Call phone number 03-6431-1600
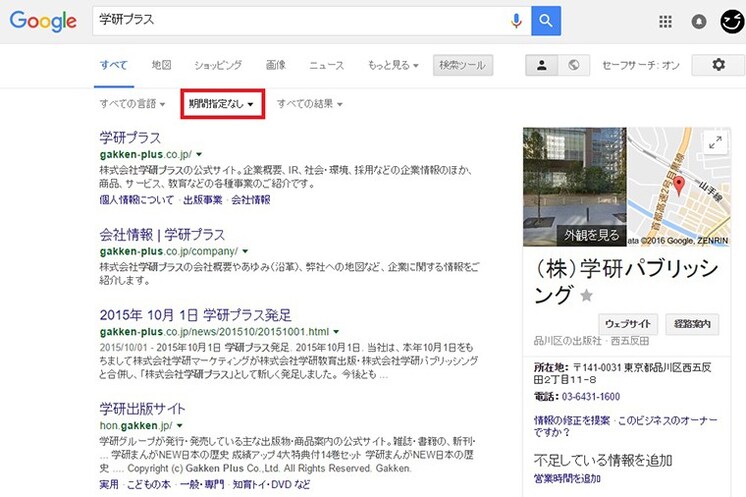Viewport: 746px width, 497px height. [x=591, y=397]
